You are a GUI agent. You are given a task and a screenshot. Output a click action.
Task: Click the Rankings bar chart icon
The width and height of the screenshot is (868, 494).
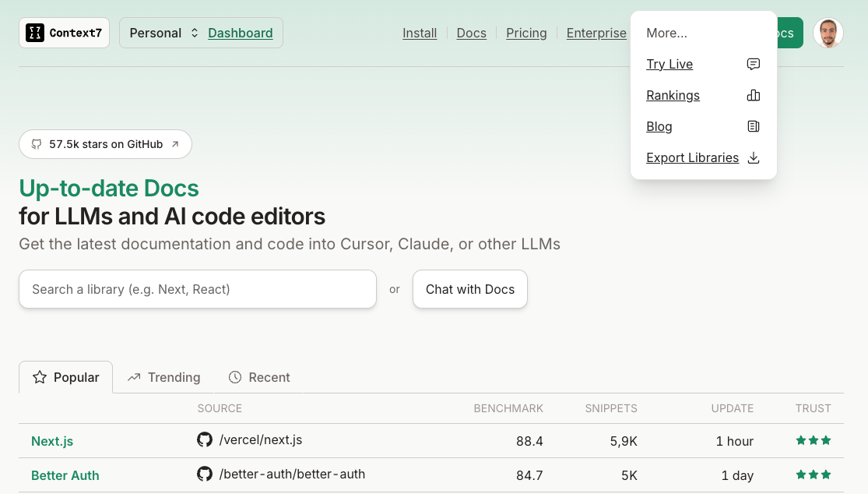(754, 95)
